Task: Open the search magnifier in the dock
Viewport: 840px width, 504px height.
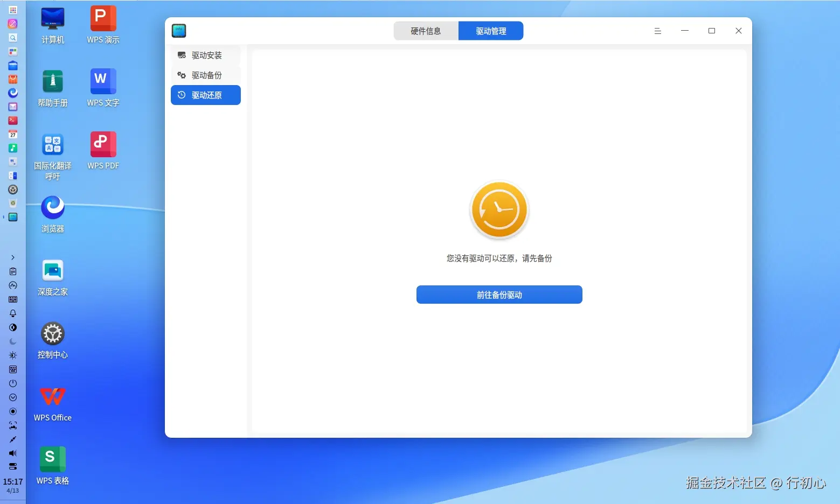Action: tap(13, 38)
